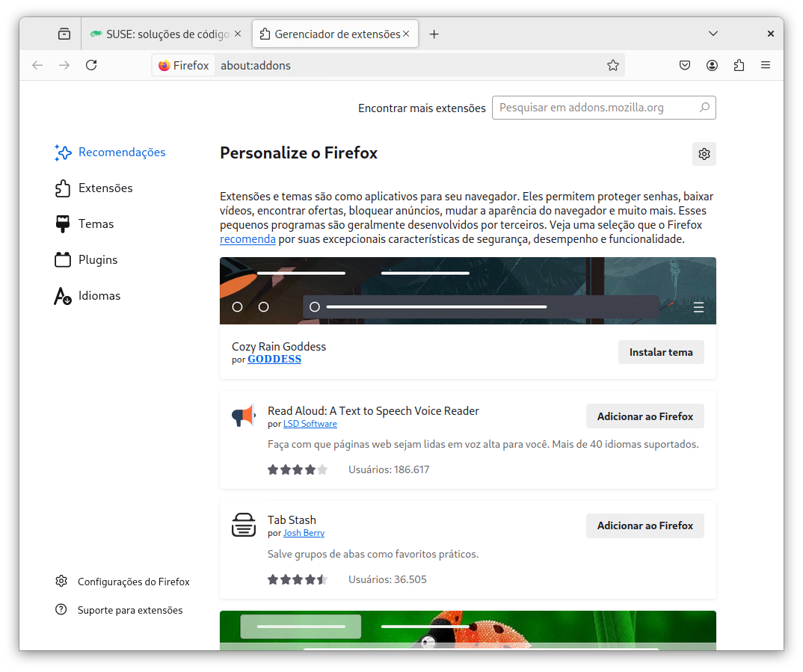Open the Plugins sidebar category
The width and height of the screenshot is (803, 672).
(x=98, y=260)
